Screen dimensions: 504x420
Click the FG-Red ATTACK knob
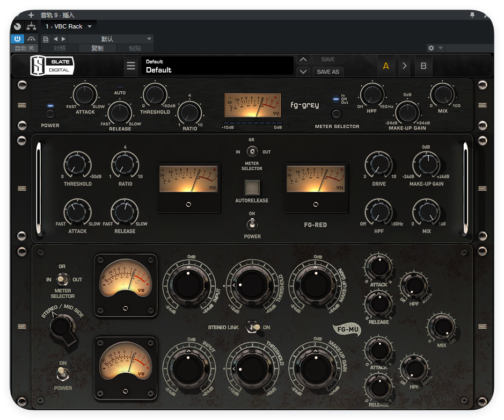[77, 212]
